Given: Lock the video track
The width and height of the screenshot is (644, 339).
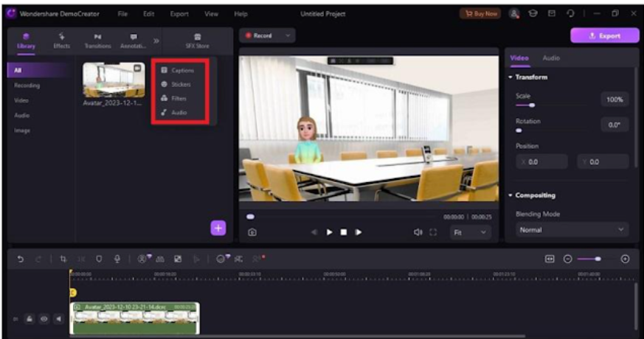Looking at the screenshot, I should [30, 319].
